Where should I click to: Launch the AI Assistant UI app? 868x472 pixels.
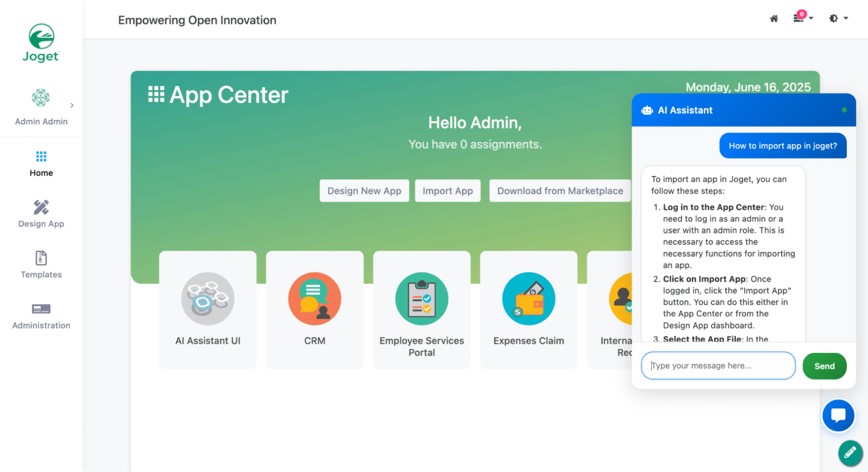(208, 299)
